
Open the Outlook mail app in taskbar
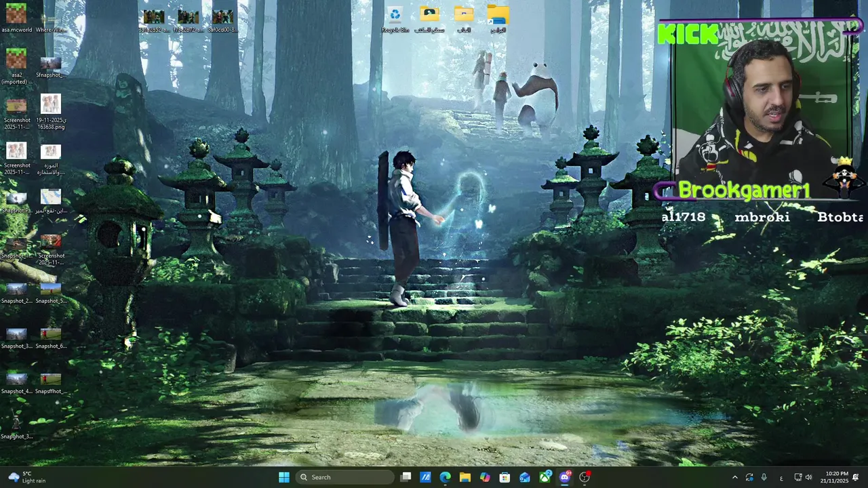click(x=525, y=477)
